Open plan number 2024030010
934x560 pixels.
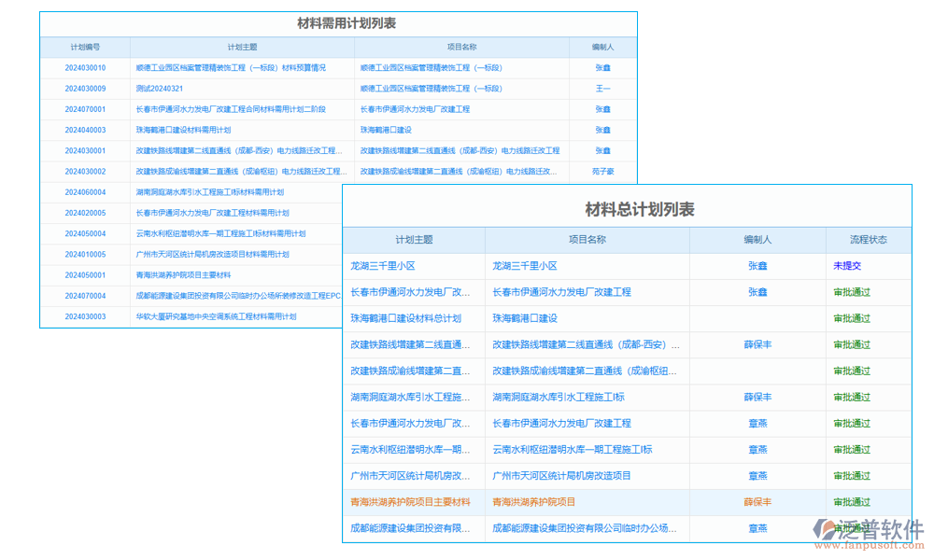coord(85,67)
